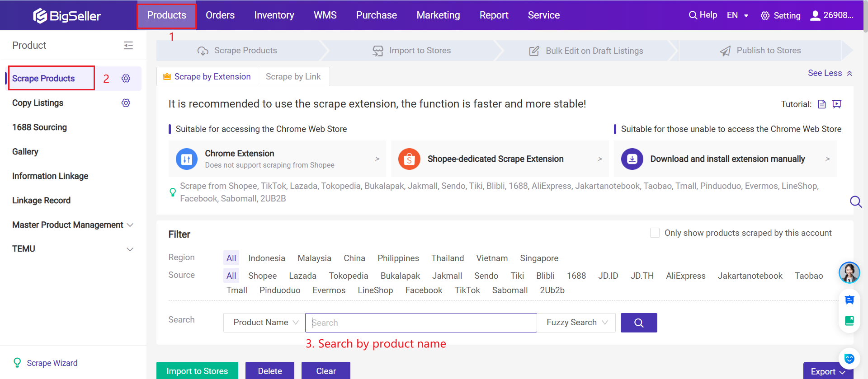This screenshot has width=868, height=379.
Task: Open the chat message floating icon
Action: 849,300
